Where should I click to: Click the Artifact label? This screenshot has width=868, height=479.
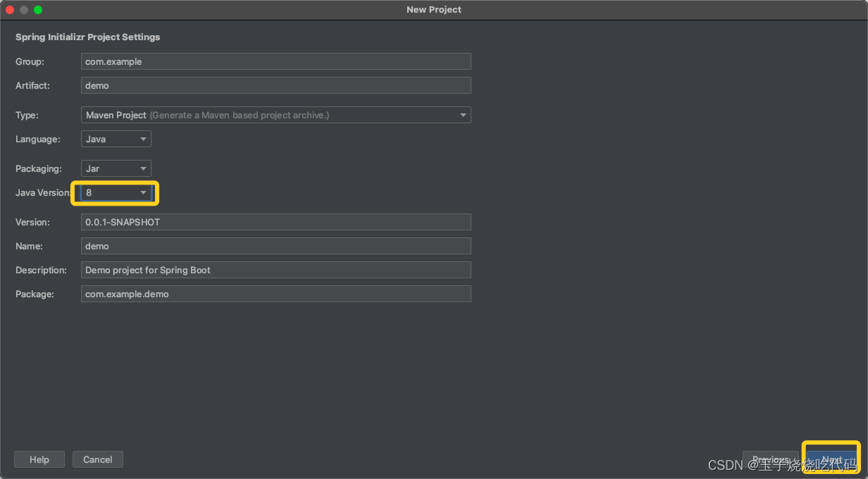[32, 85]
